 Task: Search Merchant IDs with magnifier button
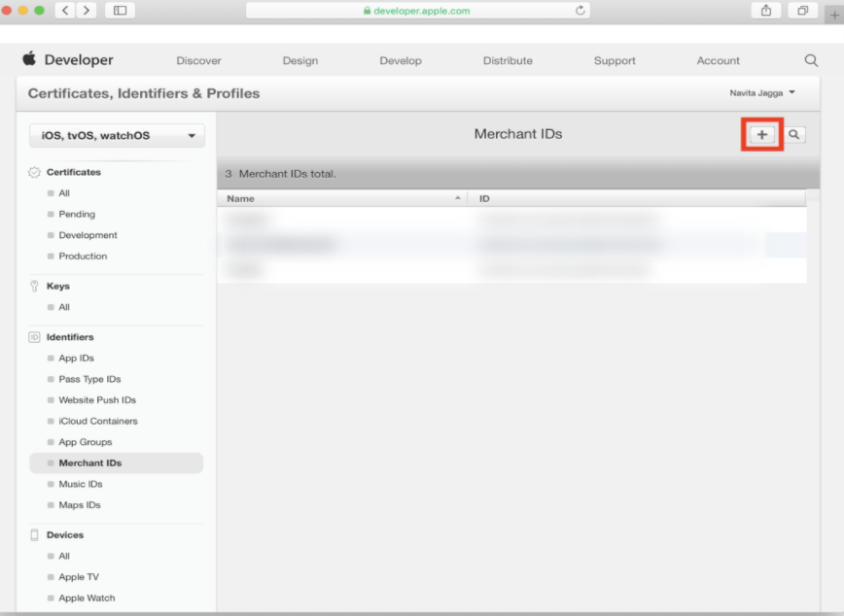(794, 134)
